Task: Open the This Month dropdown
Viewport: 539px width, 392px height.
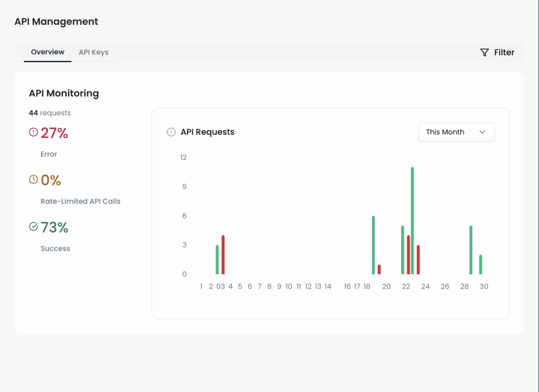Action: [456, 132]
